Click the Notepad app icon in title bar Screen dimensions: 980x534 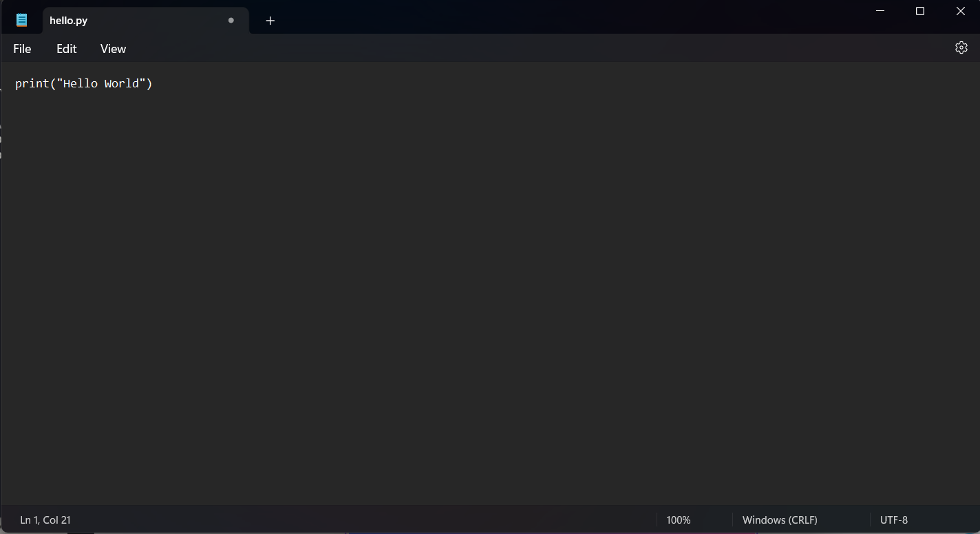tap(22, 20)
